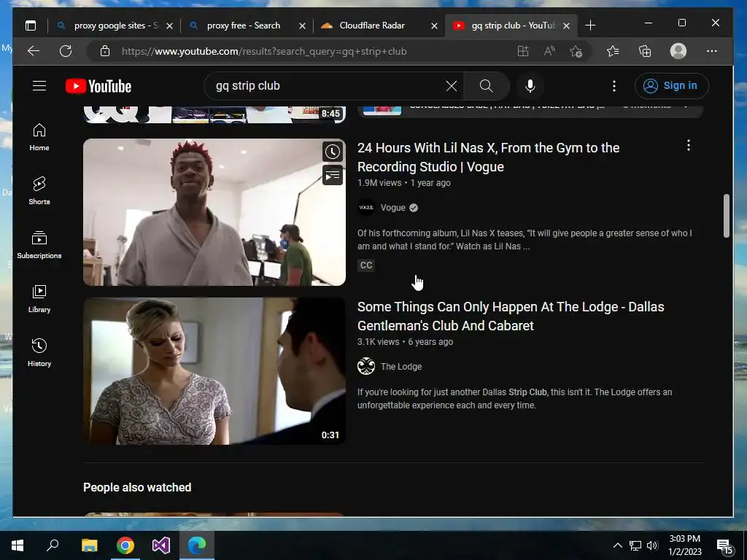Clear the search box with the X

(451, 86)
